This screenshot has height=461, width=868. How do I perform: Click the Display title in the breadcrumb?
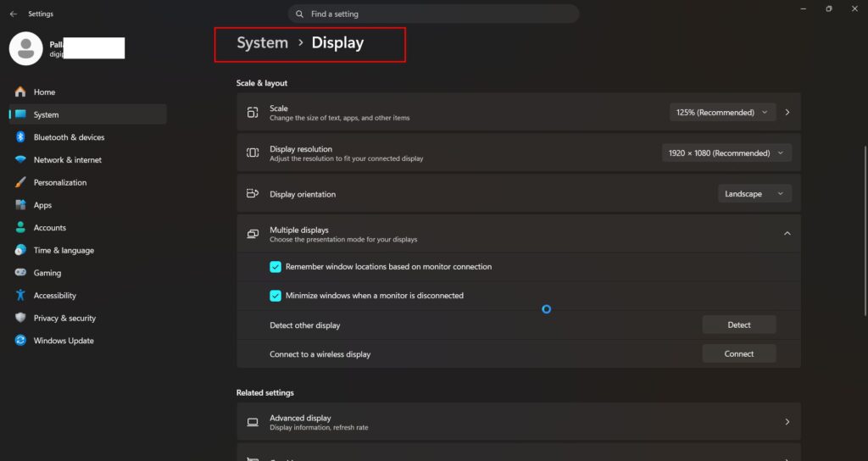point(337,42)
